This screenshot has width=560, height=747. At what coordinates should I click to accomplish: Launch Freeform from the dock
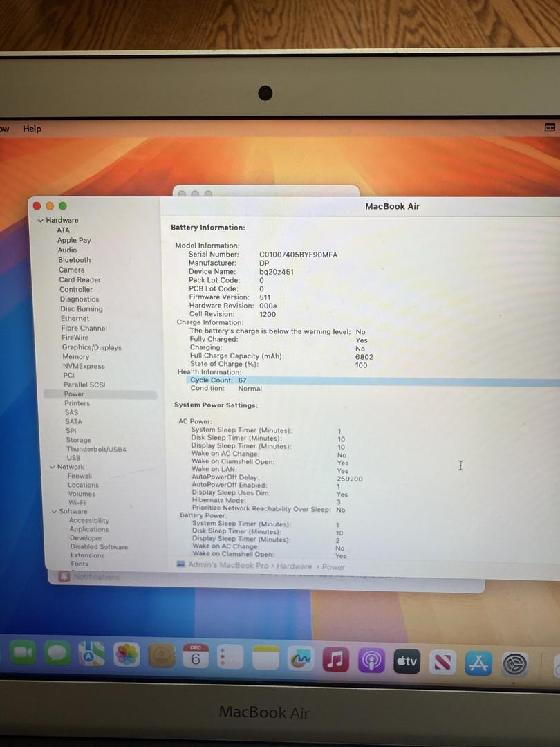301,658
